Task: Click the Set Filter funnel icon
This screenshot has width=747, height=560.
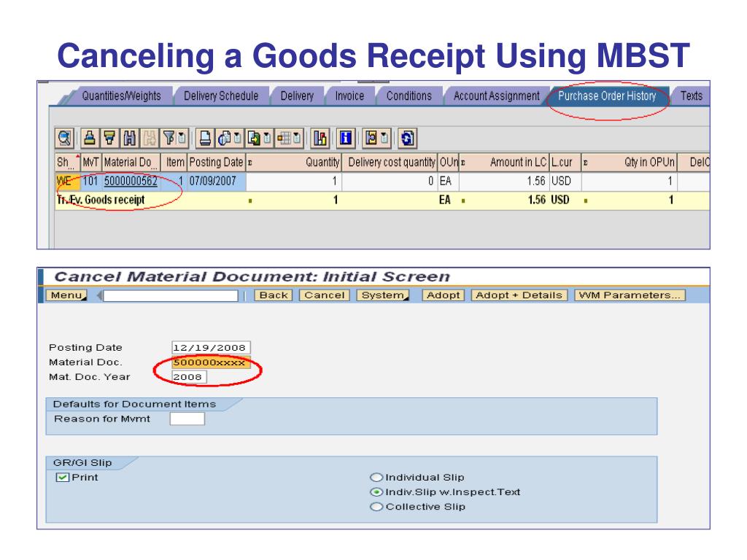Action: [169, 138]
